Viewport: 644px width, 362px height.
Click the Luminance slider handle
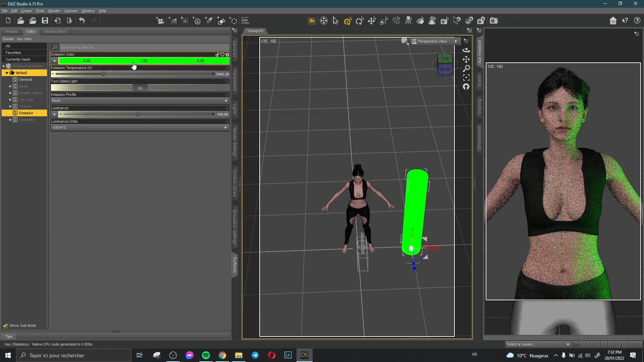(x=138, y=114)
